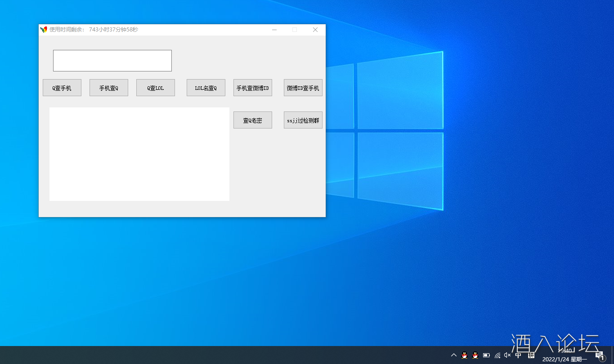Viewport: 614px width, 364px height.
Task: Focus the query input field at top
Action: pyautogui.click(x=112, y=61)
